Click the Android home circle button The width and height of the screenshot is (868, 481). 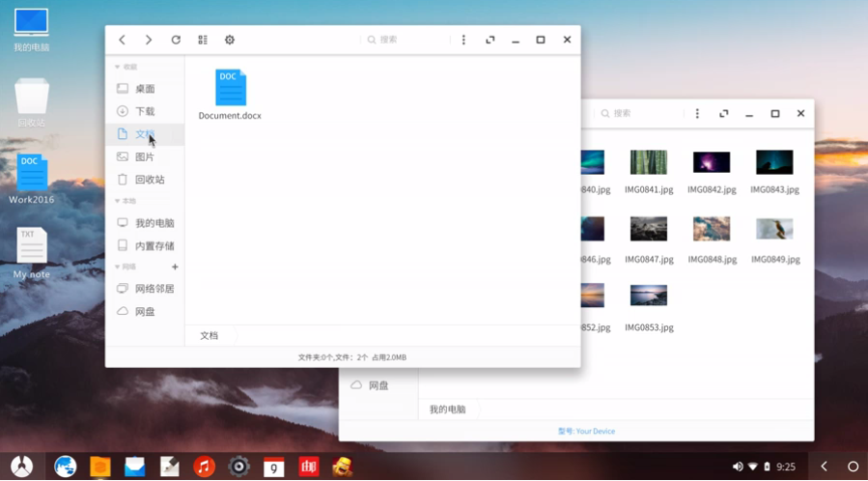(854, 467)
